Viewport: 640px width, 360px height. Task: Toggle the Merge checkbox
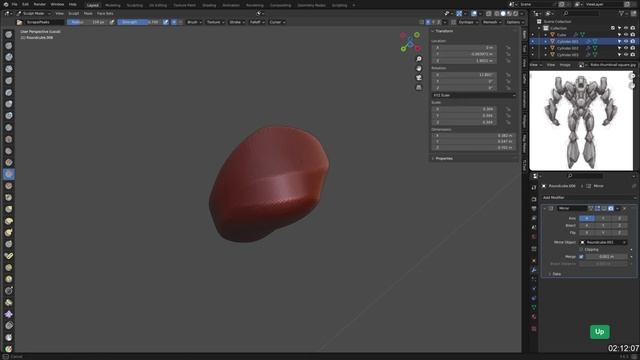tap(581, 257)
